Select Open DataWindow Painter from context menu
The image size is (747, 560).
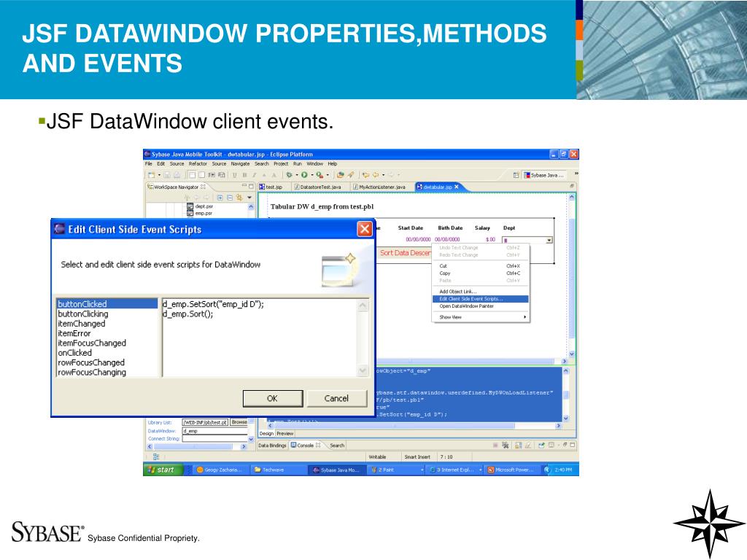(x=467, y=306)
